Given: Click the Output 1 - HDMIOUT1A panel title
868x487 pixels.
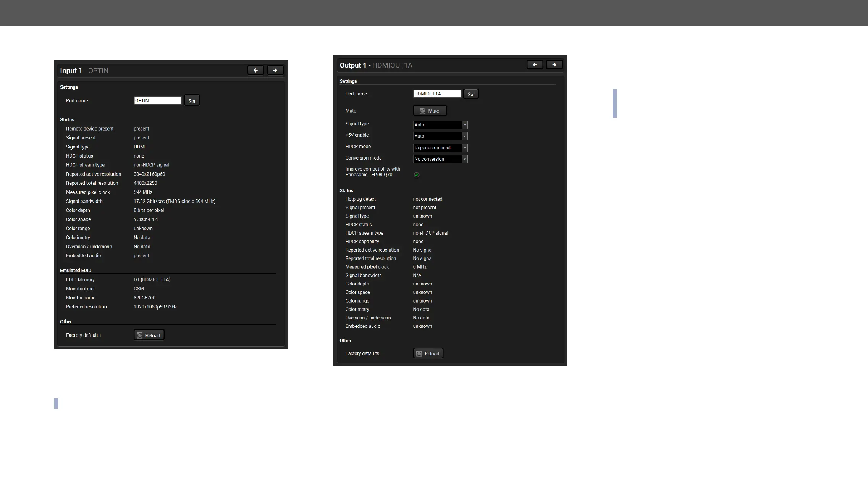Looking at the screenshot, I should point(376,65).
